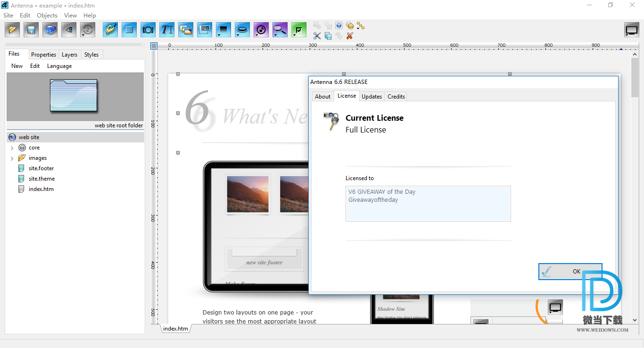The height and width of the screenshot is (348, 644).
Task: Expand the core folder
Action: point(12,148)
